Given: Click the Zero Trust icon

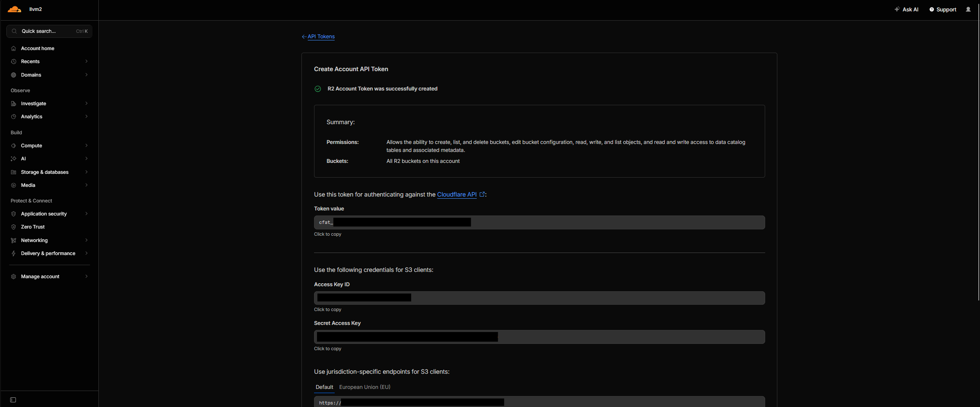Looking at the screenshot, I should coord(13,227).
